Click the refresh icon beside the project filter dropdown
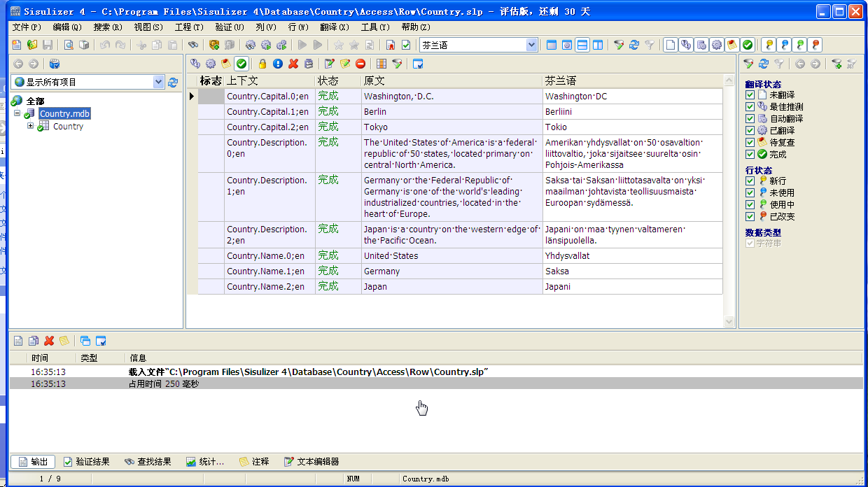This screenshot has width=868, height=487. 173,82
